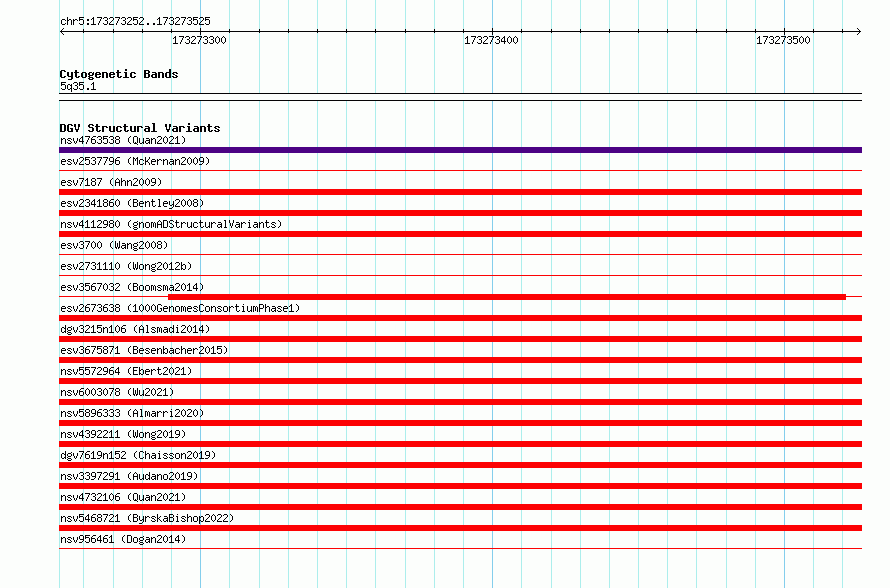Click the red bar for esv7187 (Ahn2009)
Viewport: 890px width, 588px height.
click(x=460, y=192)
